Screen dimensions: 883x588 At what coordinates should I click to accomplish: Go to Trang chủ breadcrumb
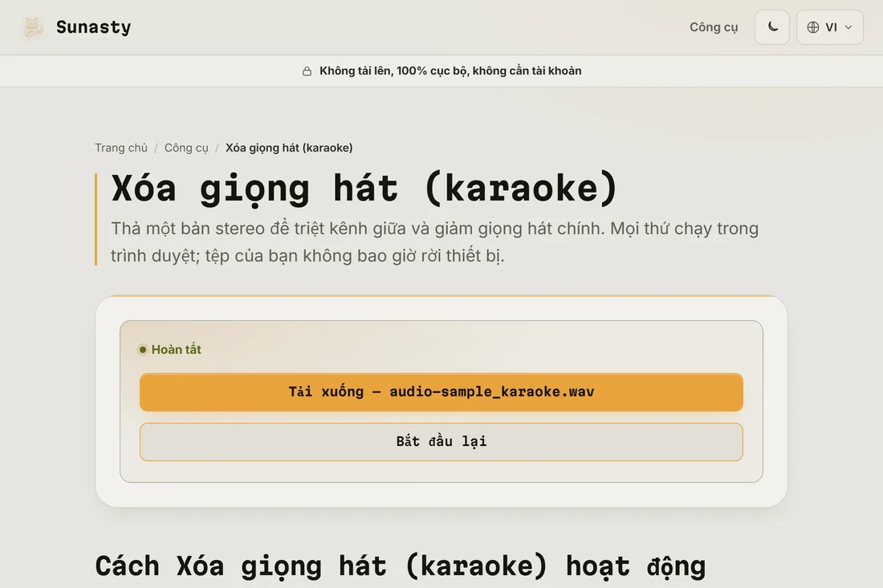point(121,148)
